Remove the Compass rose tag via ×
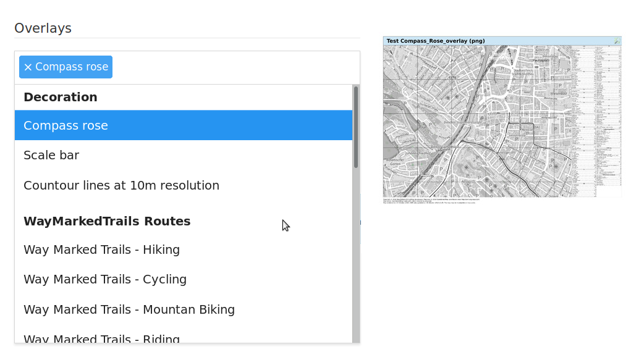 tap(28, 67)
